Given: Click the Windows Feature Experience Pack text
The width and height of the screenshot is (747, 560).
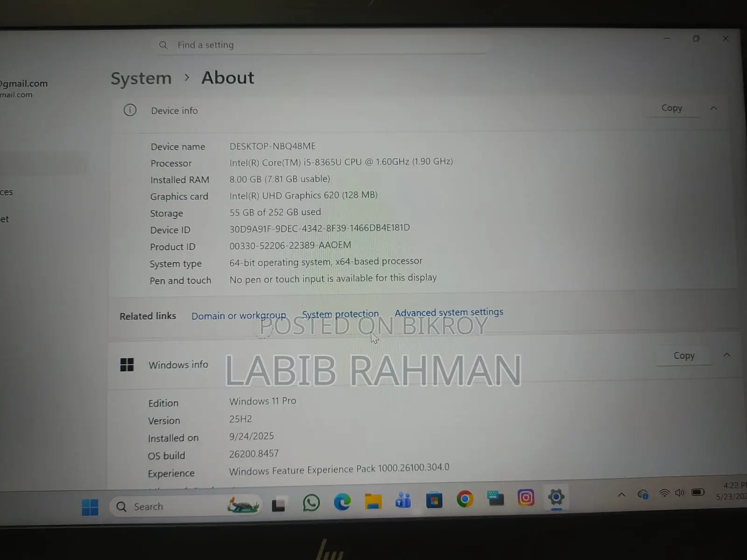Looking at the screenshot, I should tap(339, 469).
